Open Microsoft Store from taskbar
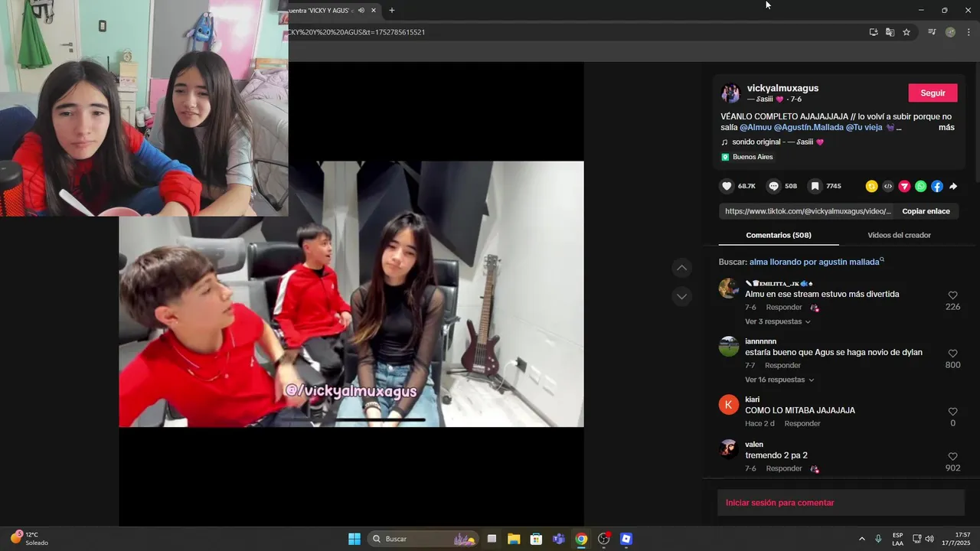This screenshot has width=980, height=551. click(x=536, y=539)
